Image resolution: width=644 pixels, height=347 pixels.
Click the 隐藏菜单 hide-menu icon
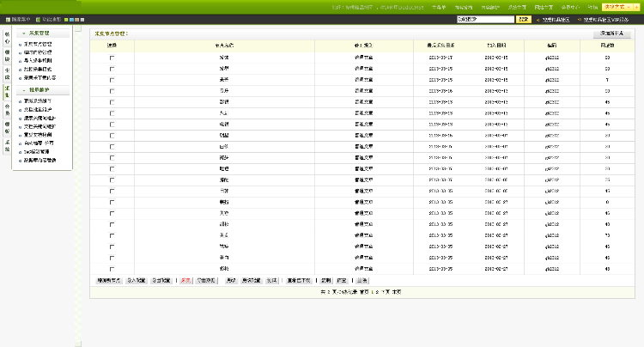(8, 19)
